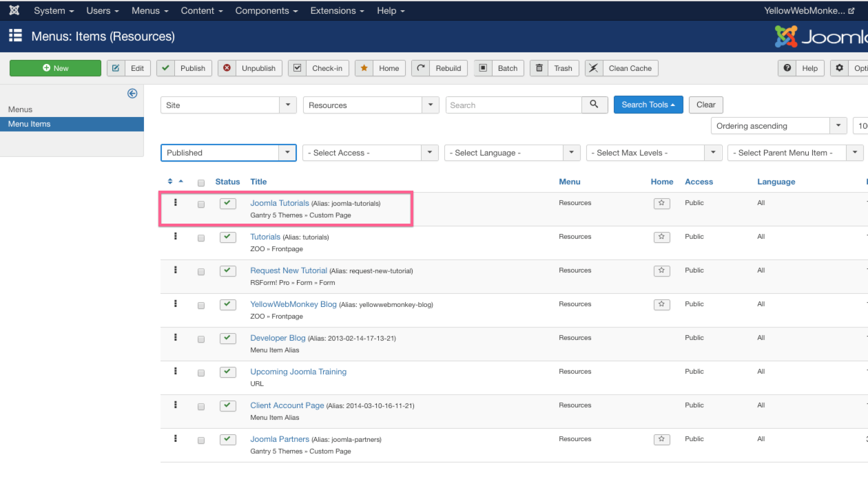Click drag handle of Upcoming Joomla Training row
Viewport: 868px width, 479px height.
tap(176, 371)
